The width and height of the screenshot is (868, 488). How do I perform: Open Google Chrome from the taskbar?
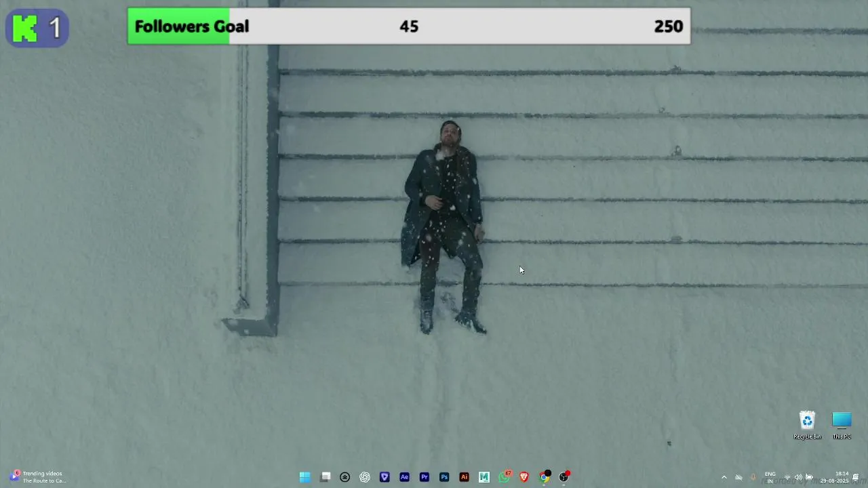click(545, 476)
